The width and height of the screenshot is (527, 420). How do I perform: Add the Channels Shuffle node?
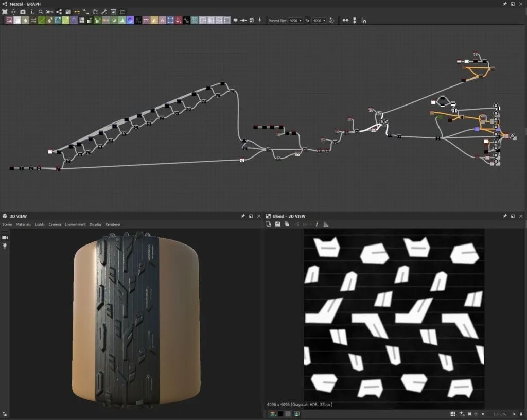click(x=33, y=21)
